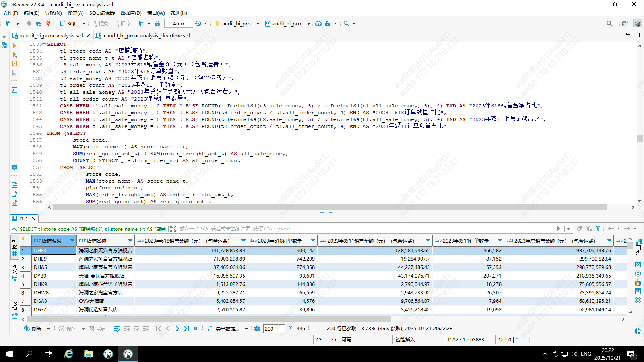Open the 导出数据 export dropdown arrow

coord(246,329)
